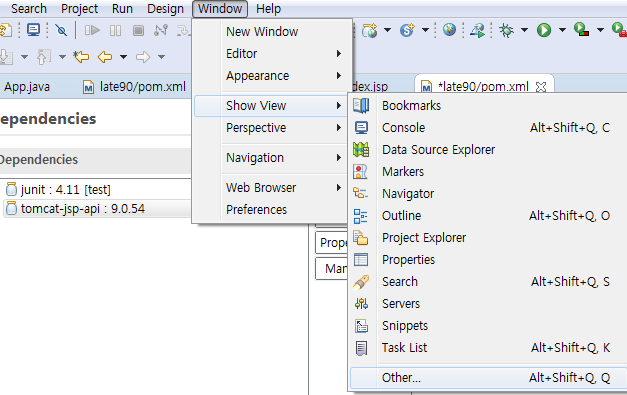Expand the Web Browser submenu
The height and width of the screenshot is (395, 627).
click(x=271, y=188)
